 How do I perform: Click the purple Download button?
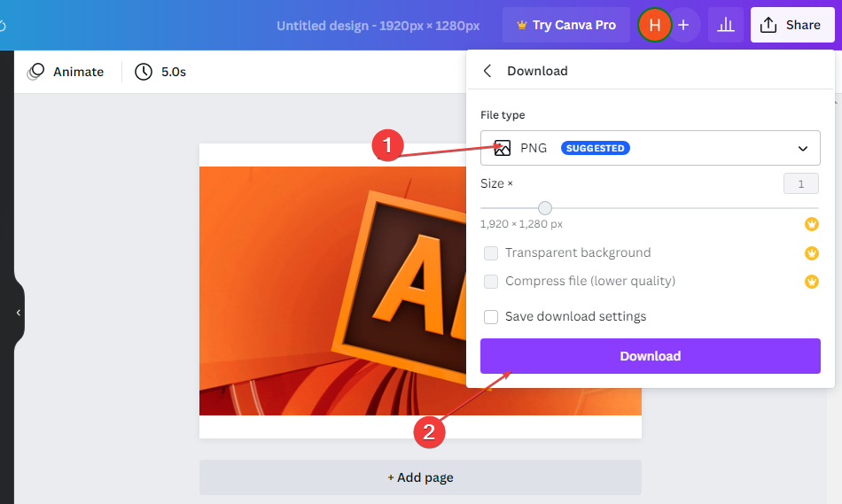click(651, 356)
